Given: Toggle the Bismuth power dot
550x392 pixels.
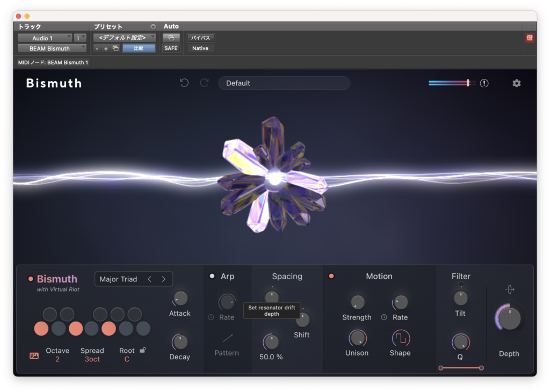Looking at the screenshot, I should [31, 279].
